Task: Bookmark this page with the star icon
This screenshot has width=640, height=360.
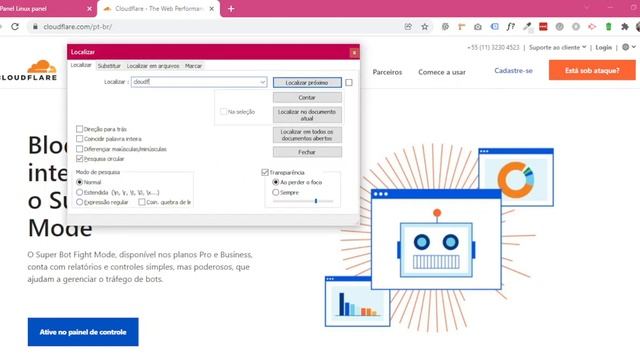Action: click(x=424, y=27)
